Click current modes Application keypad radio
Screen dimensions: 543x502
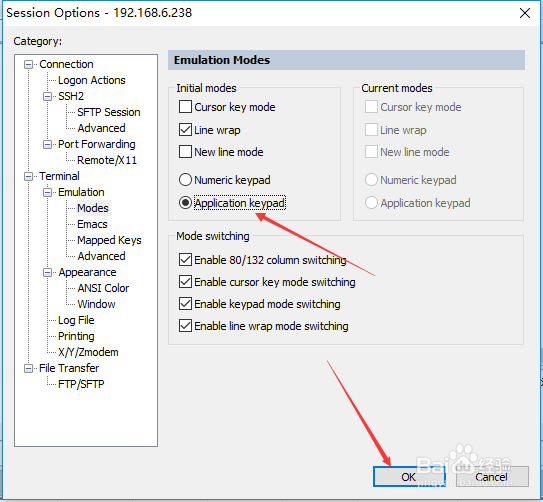click(x=371, y=203)
